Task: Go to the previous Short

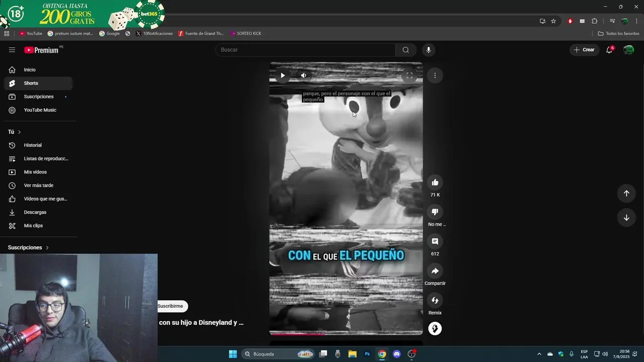Action: 626,194
